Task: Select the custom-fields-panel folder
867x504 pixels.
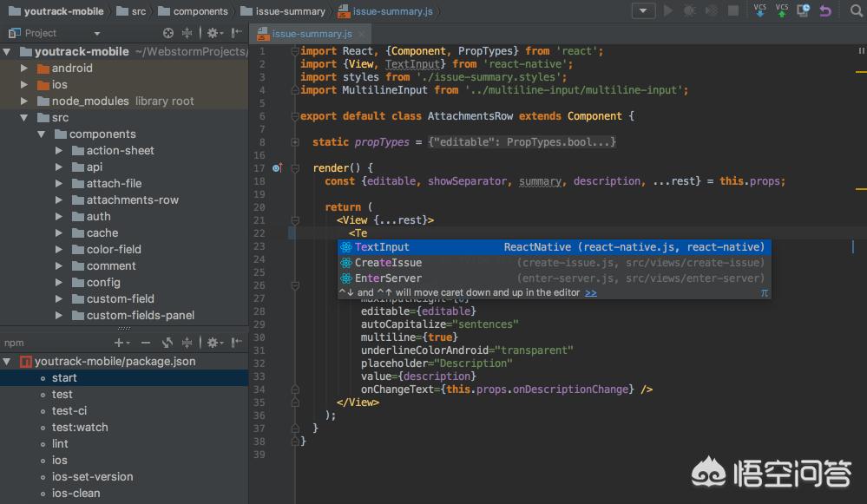Action: tap(134, 315)
